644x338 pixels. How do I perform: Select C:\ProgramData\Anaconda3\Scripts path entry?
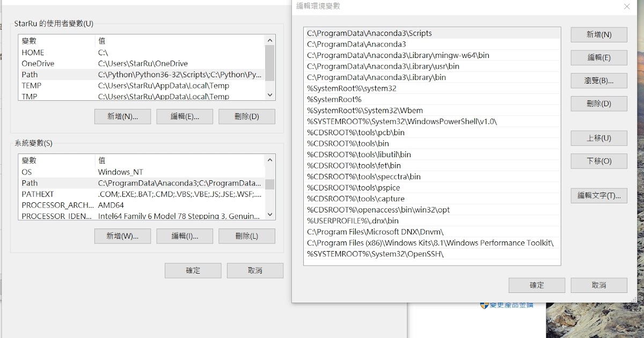(432, 33)
